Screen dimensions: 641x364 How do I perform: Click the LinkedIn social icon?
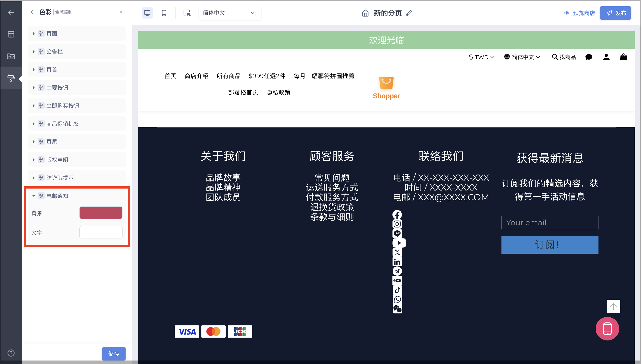[x=397, y=262]
